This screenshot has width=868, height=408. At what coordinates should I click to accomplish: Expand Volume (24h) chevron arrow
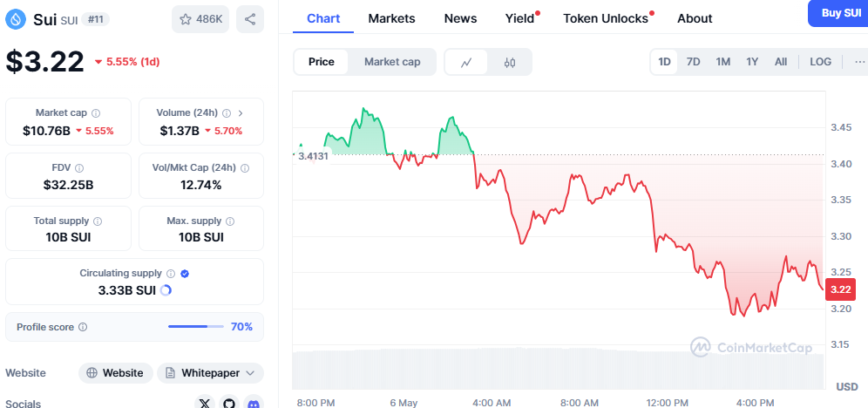(241, 113)
